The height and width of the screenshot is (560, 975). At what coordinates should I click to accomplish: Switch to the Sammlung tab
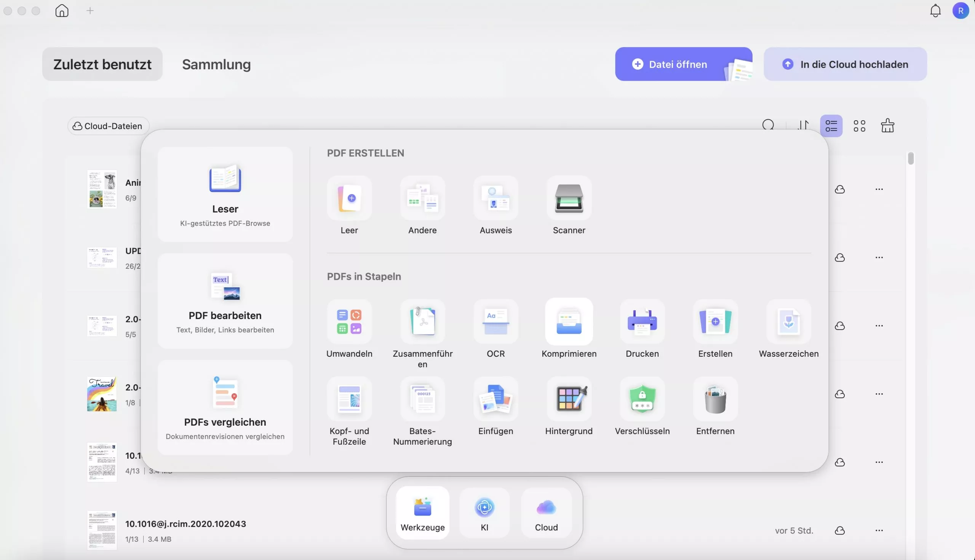point(216,64)
